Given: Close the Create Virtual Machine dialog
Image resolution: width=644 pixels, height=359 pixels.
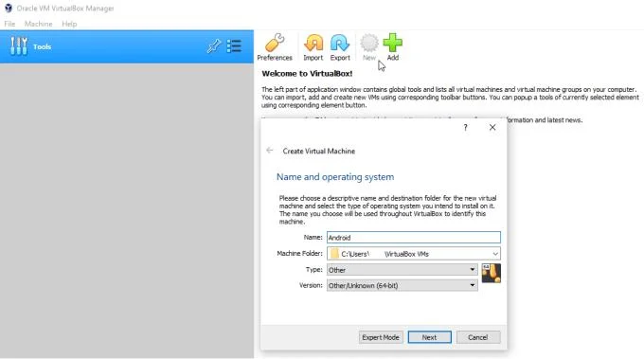Looking at the screenshot, I should (x=492, y=127).
